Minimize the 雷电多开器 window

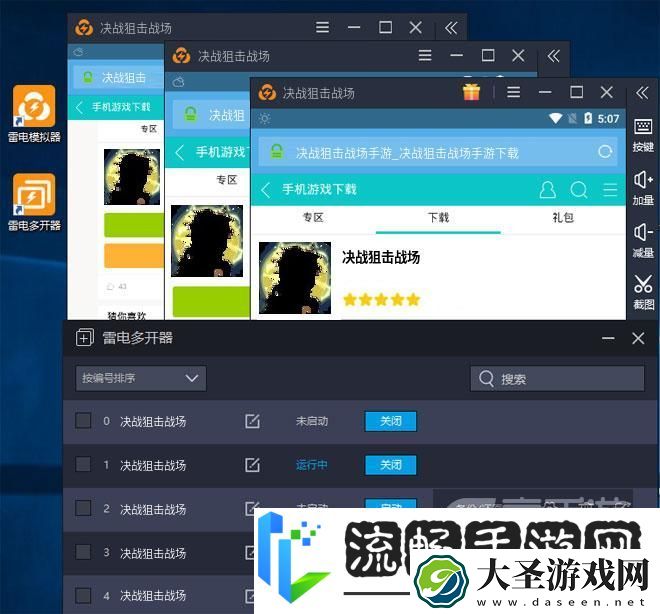click(x=608, y=338)
